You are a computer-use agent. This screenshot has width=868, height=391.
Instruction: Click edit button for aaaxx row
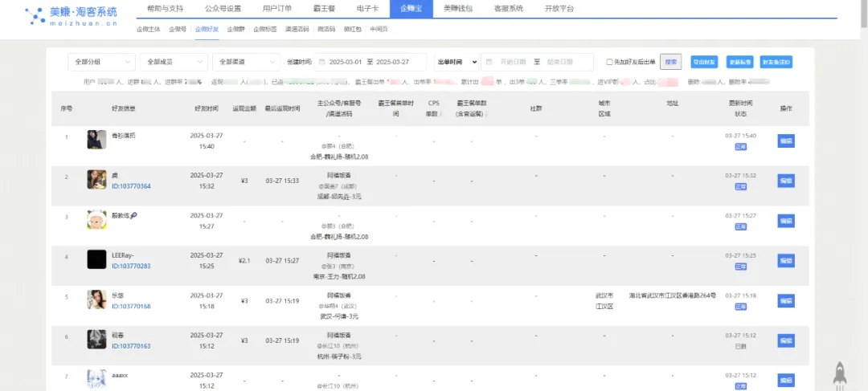point(786,380)
